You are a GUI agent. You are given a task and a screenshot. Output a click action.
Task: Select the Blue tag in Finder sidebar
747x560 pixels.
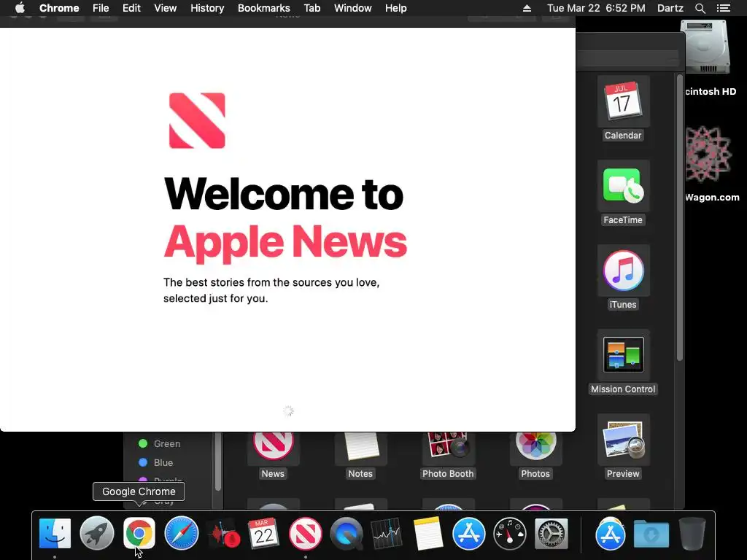(155, 462)
